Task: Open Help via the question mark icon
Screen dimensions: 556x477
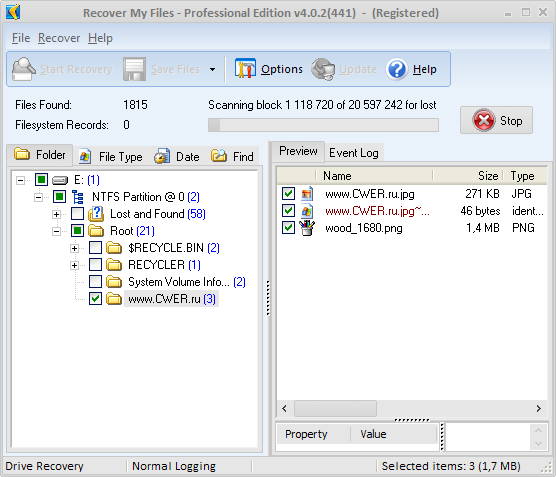Action: [x=396, y=69]
